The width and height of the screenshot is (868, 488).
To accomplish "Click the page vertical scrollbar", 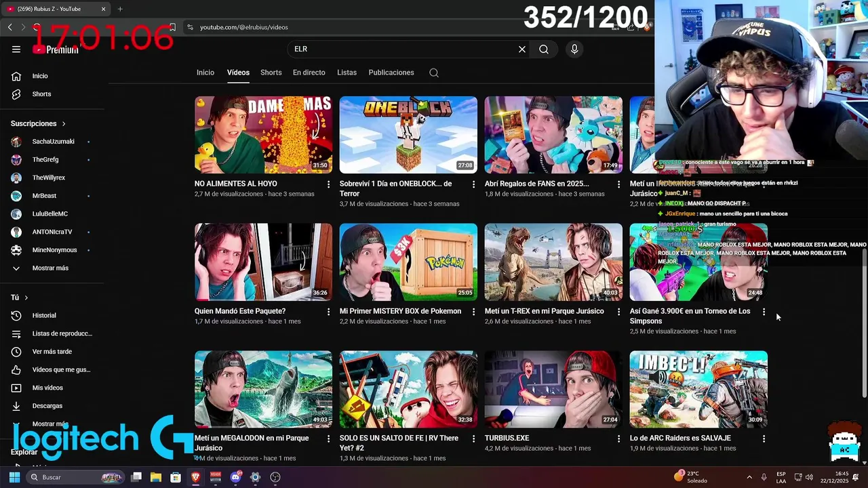I will pos(864,323).
